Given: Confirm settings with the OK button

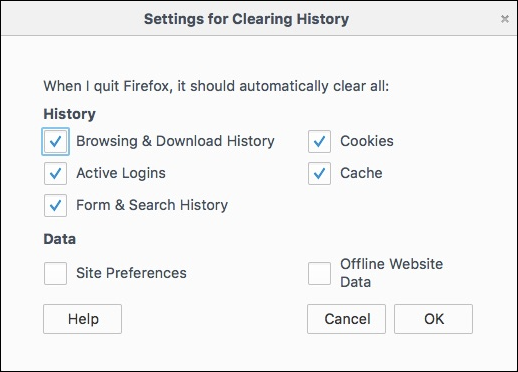Looking at the screenshot, I should click(x=433, y=319).
